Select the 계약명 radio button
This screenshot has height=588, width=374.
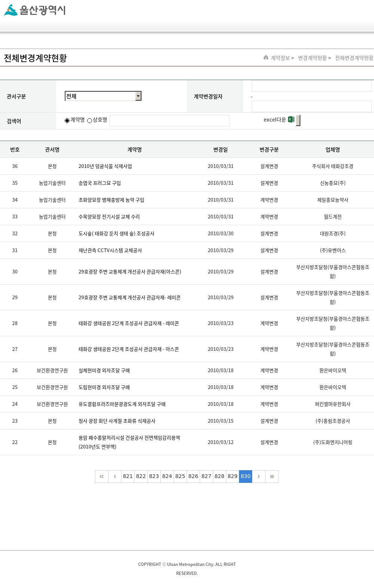click(x=67, y=120)
